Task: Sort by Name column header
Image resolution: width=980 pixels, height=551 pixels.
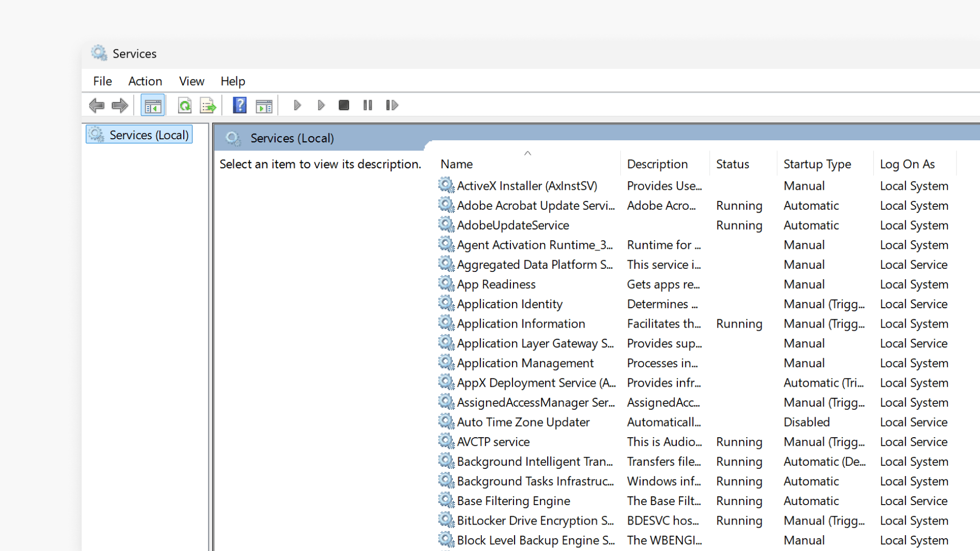Action: tap(456, 164)
